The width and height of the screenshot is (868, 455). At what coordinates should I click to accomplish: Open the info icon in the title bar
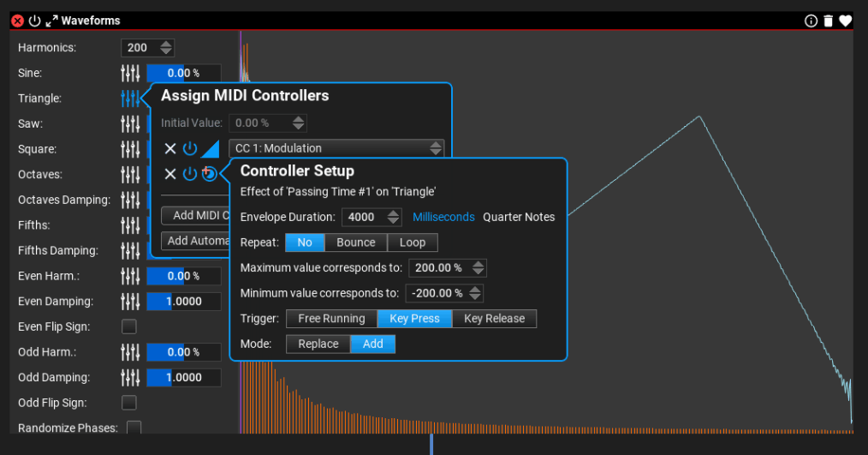(x=811, y=21)
